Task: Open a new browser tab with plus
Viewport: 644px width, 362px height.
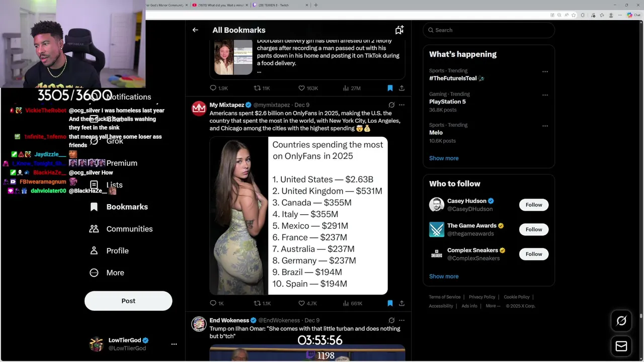Action: [x=316, y=5]
